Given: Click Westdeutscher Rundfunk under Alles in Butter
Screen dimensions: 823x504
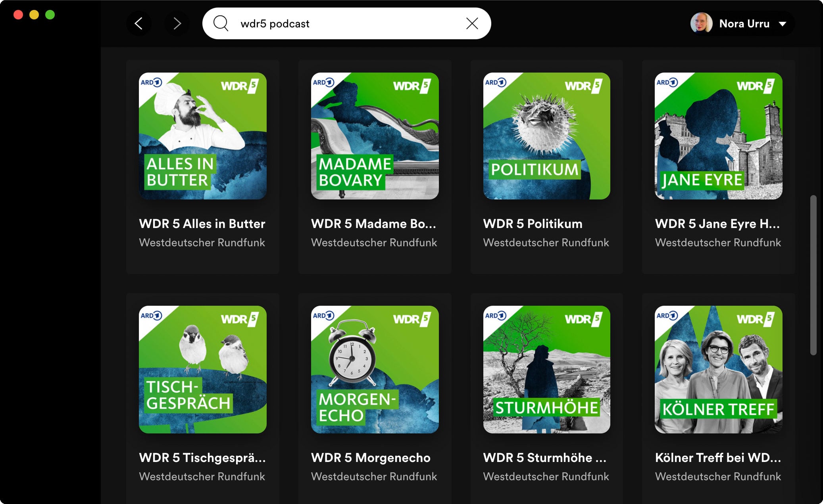Looking at the screenshot, I should click(x=202, y=242).
